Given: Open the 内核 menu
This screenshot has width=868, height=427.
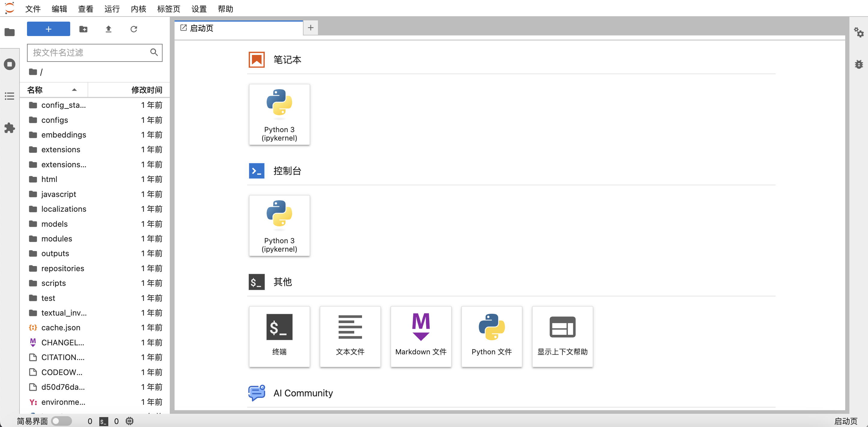Looking at the screenshot, I should 139,9.
